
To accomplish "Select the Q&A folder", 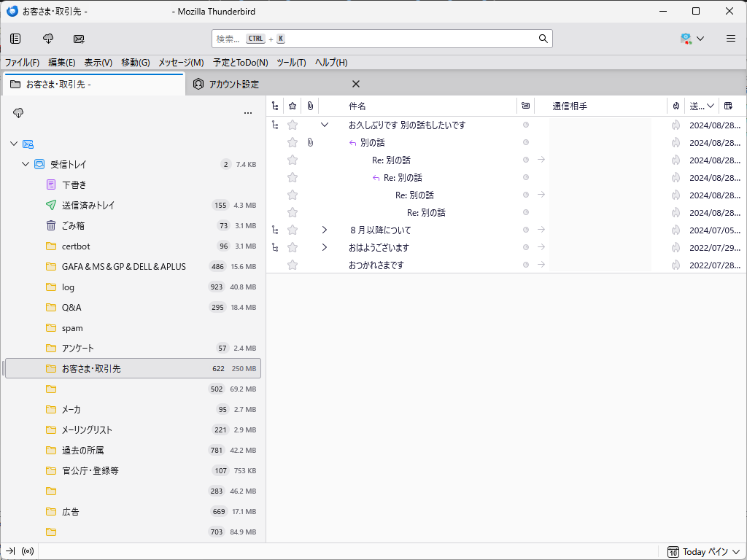I will pyautogui.click(x=133, y=308).
